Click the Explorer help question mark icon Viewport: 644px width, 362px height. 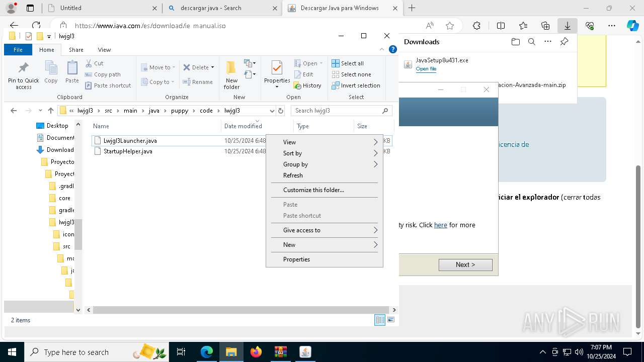tap(393, 49)
